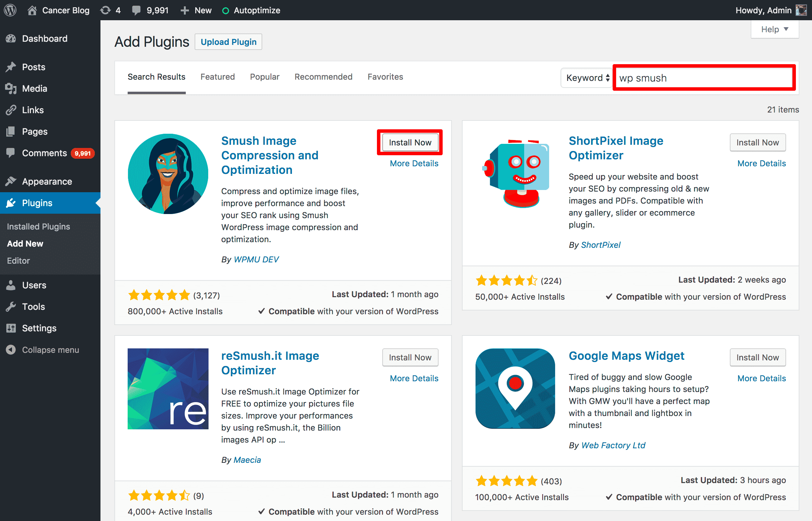This screenshot has height=521, width=812.
Task: Click the Links chain icon
Action: pyautogui.click(x=11, y=110)
